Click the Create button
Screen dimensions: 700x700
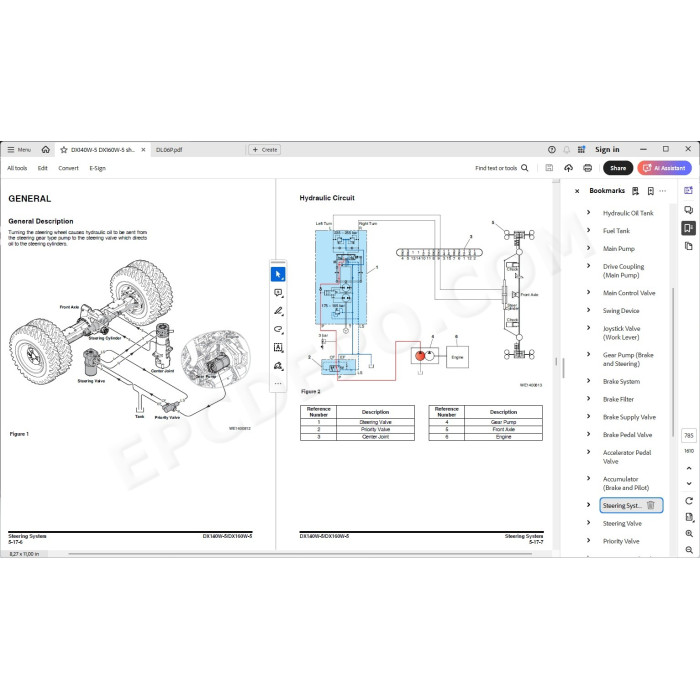(265, 150)
